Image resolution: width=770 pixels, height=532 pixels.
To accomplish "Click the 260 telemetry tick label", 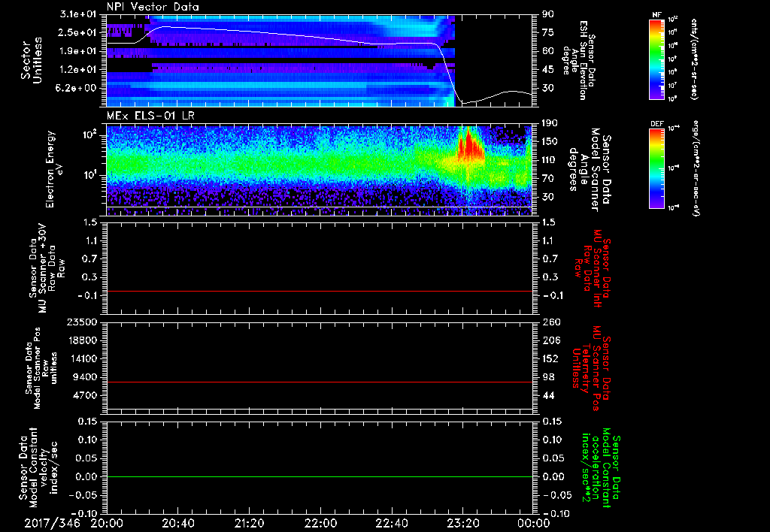I will click(551, 322).
